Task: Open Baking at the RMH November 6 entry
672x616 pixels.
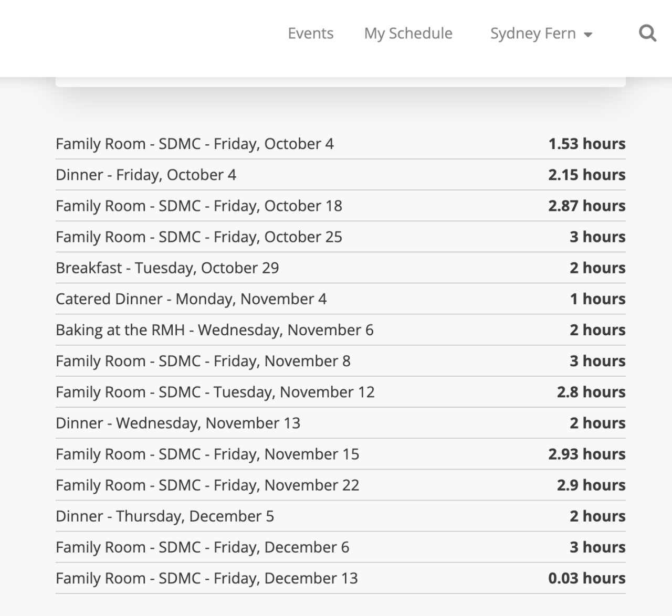Action: tap(215, 330)
